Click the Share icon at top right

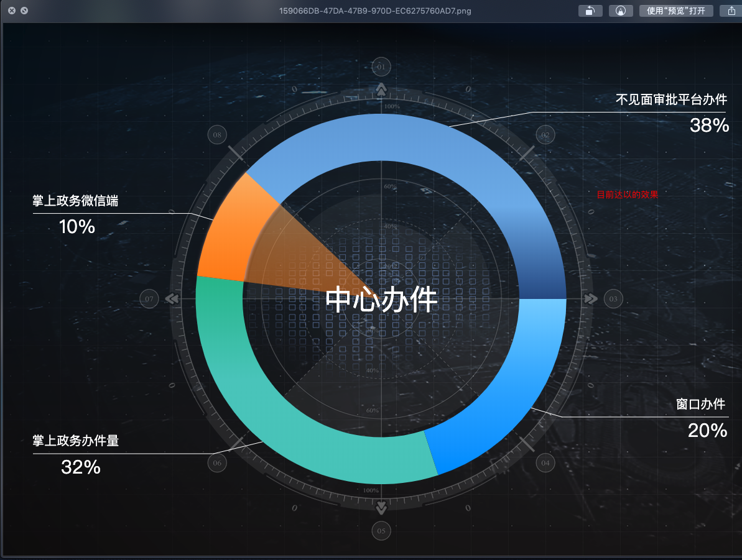click(x=731, y=11)
